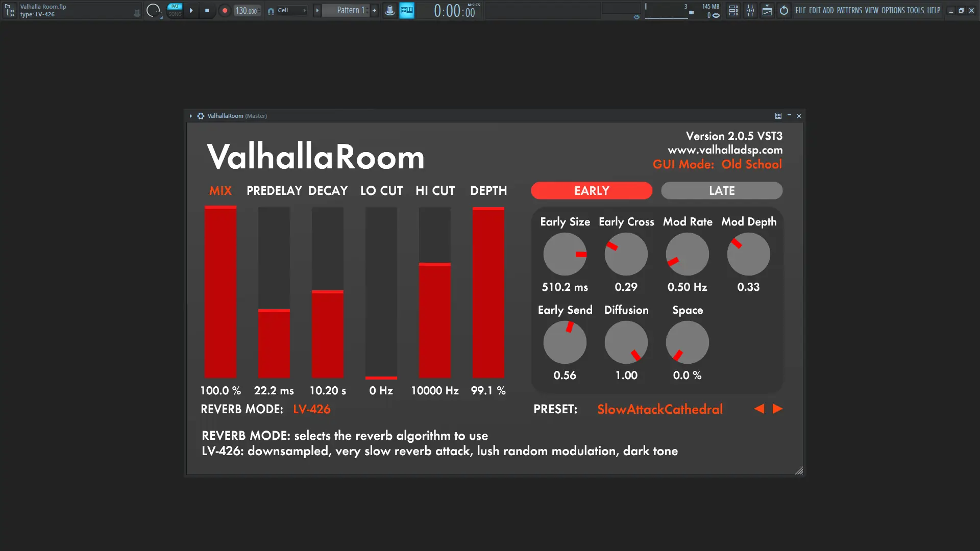Toggle the typing keyboard to piano feature
This screenshot has width=980, height=551.
[x=407, y=10]
